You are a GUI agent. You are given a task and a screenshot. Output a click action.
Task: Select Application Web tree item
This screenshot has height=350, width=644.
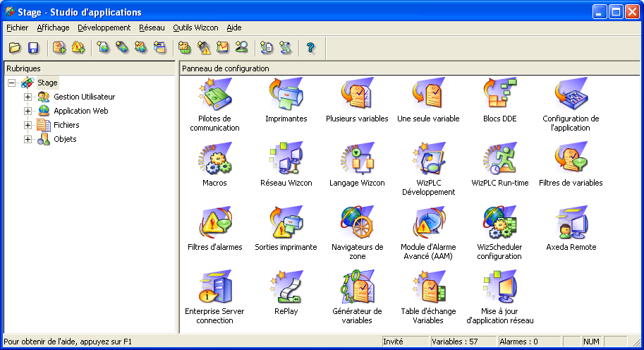81,111
